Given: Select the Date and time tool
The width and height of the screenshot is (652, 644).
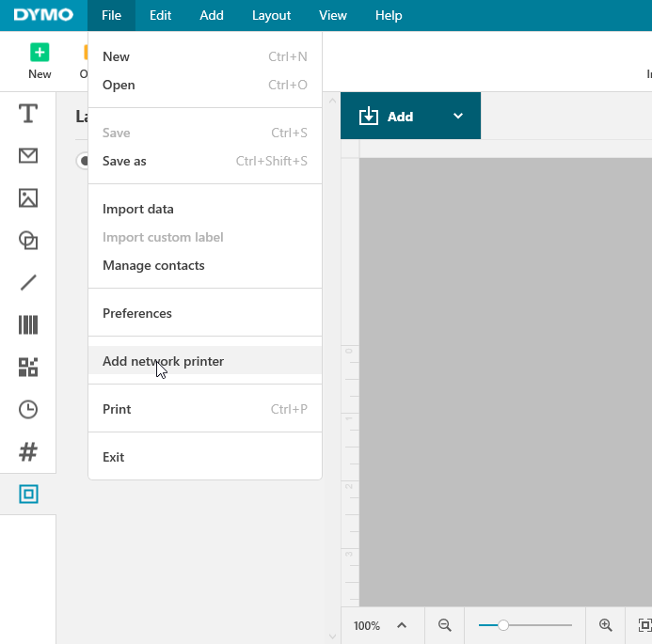Looking at the screenshot, I should tap(28, 409).
